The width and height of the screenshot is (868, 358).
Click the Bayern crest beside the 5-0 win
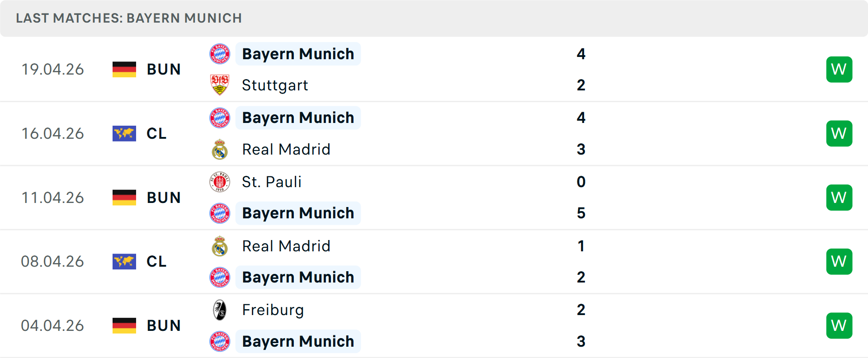pos(220,213)
